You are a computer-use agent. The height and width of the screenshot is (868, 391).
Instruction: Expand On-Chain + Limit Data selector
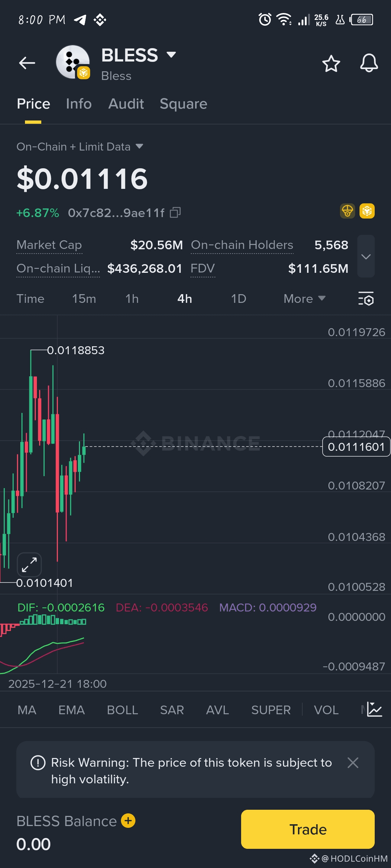[x=80, y=147]
